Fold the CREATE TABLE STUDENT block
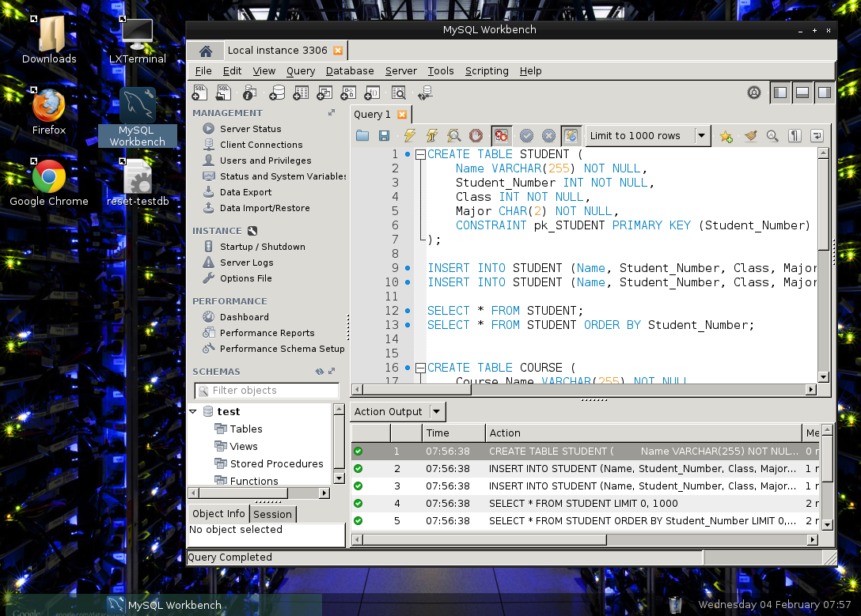 pyautogui.click(x=421, y=155)
